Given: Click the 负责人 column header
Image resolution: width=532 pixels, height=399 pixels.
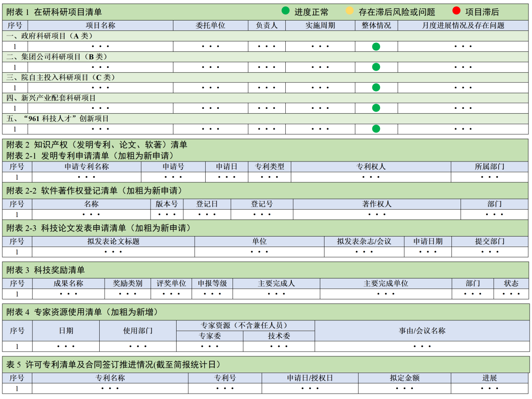Looking at the screenshot, I should tap(267, 25).
